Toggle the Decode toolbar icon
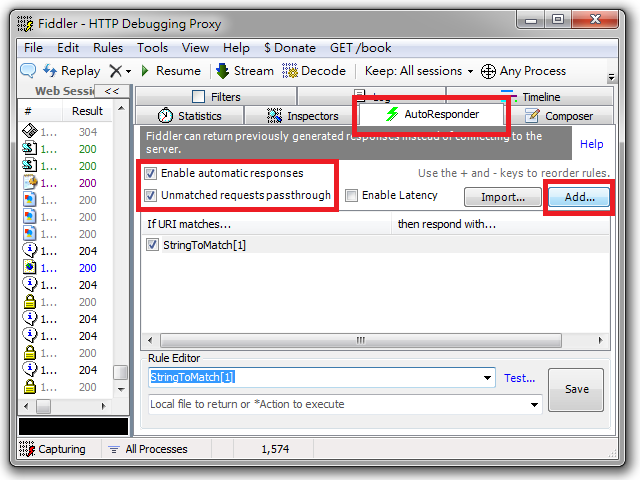640x480 pixels. pyautogui.click(x=290, y=71)
